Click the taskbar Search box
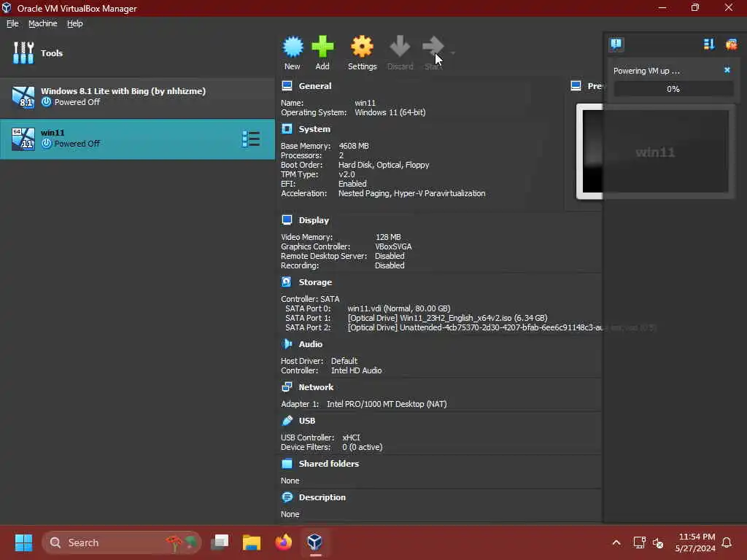747x560 pixels. pos(122,542)
